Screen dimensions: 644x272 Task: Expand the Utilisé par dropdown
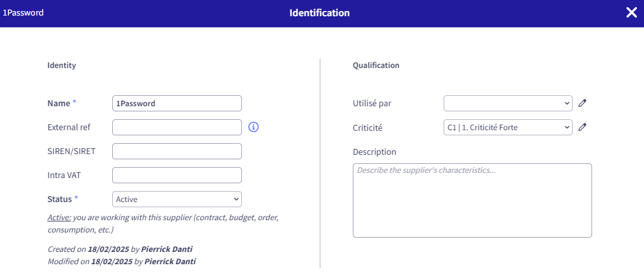pos(508,104)
